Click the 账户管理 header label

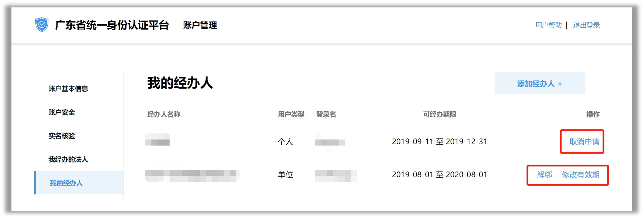click(200, 25)
